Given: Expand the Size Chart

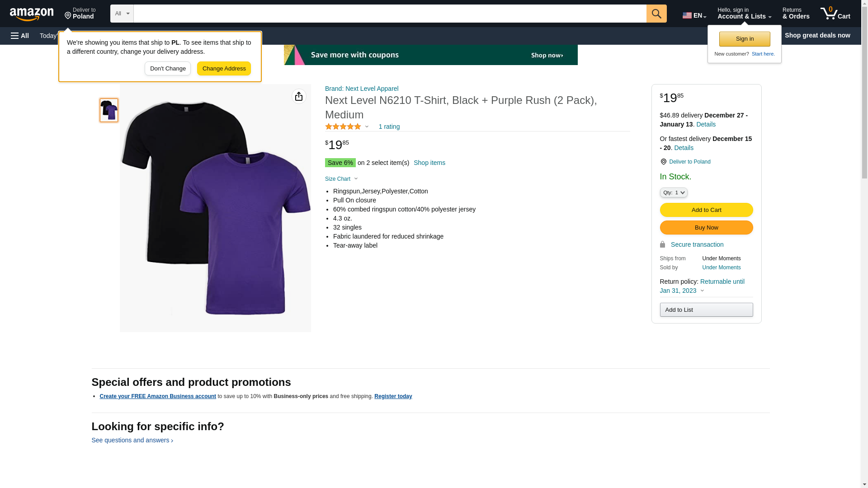Looking at the screenshot, I should coord(341,179).
